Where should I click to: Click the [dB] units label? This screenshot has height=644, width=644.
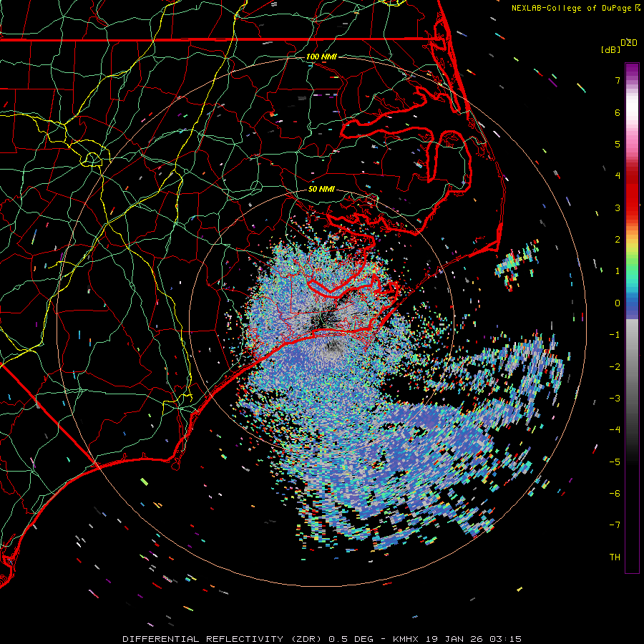coord(610,49)
